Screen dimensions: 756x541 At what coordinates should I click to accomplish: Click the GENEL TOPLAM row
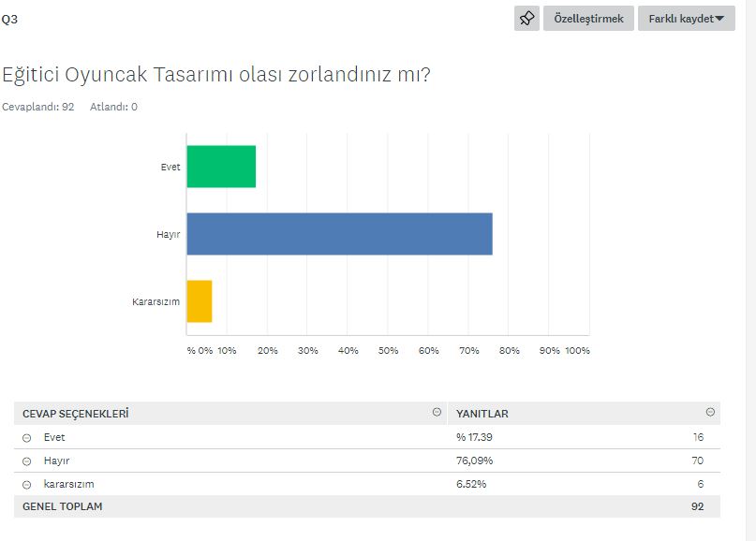63,506
